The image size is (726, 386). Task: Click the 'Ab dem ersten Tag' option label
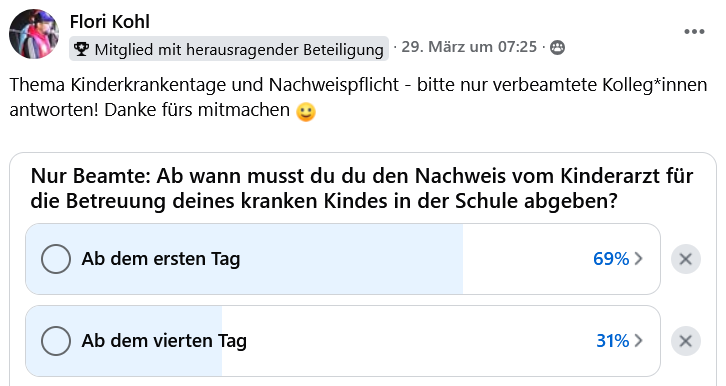(x=161, y=259)
